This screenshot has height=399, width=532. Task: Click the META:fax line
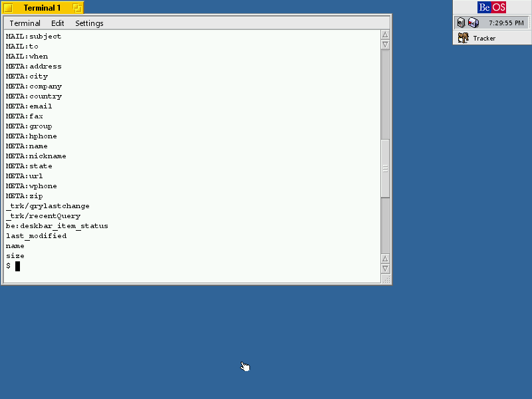pos(25,116)
